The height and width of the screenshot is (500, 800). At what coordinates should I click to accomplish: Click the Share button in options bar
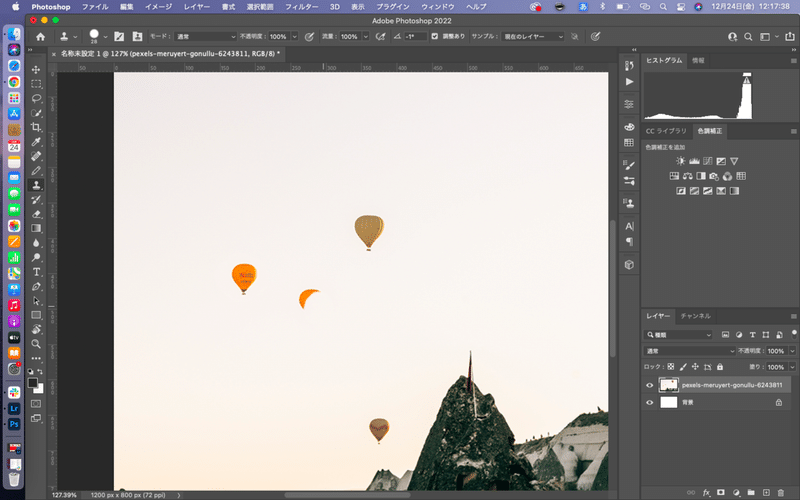coord(789,36)
